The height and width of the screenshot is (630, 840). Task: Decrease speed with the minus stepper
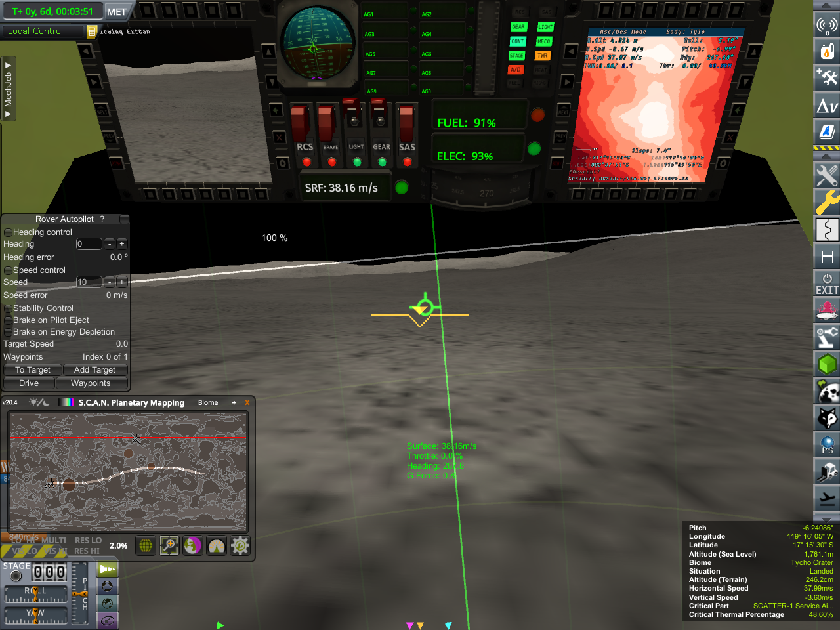(x=110, y=282)
